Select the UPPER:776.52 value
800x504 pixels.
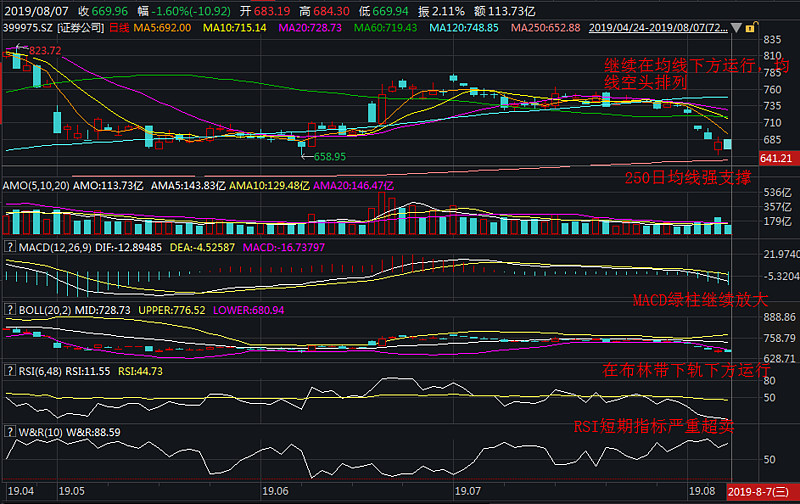click(172, 310)
